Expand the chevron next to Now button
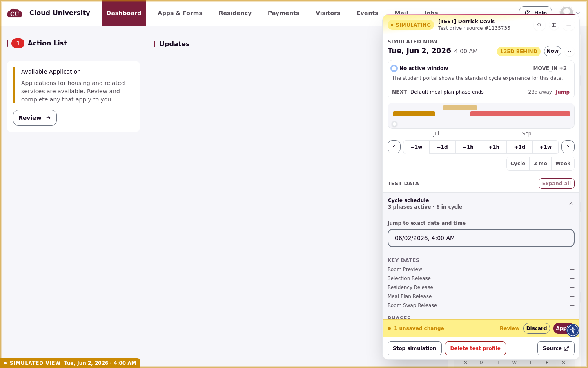 point(570,52)
